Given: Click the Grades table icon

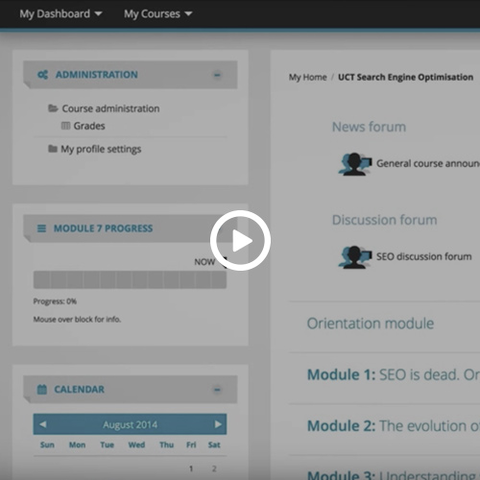Looking at the screenshot, I should (x=66, y=126).
